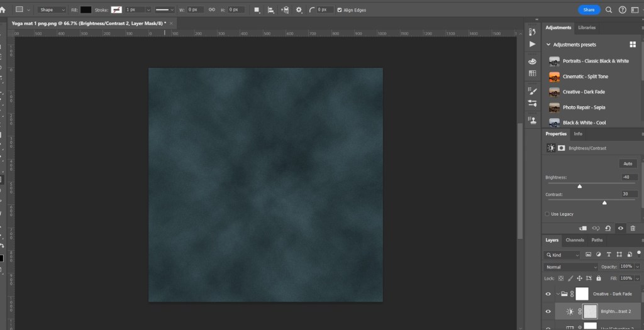Click the Auto button
Viewport: 644px width, 330px height.
pyautogui.click(x=627, y=163)
